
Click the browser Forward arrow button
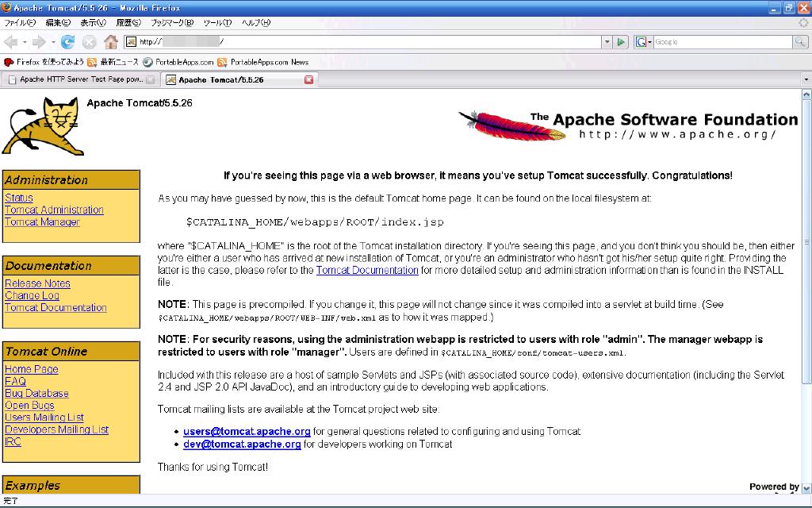pos(38,42)
